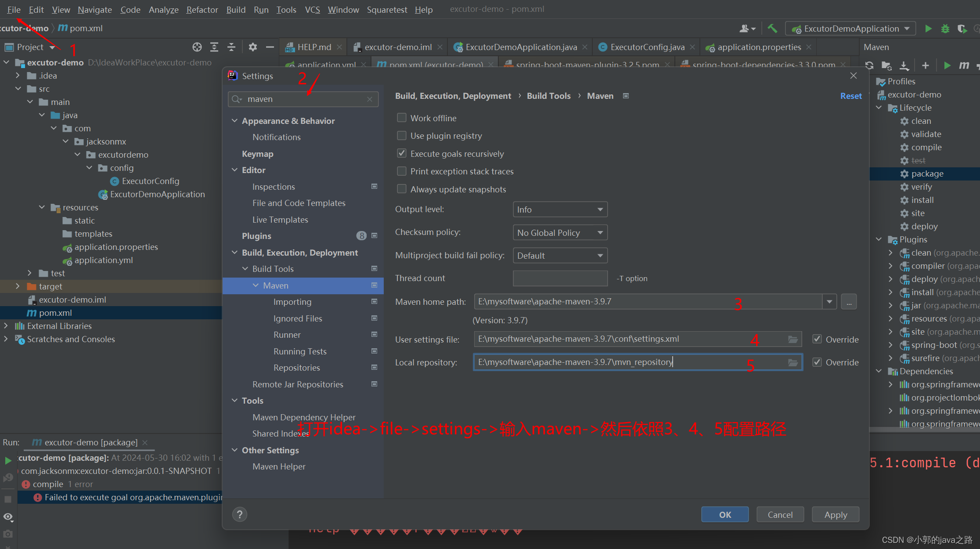Uncheck Execute goals recursively
The width and height of the screenshot is (980, 549).
pyautogui.click(x=401, y=153)
